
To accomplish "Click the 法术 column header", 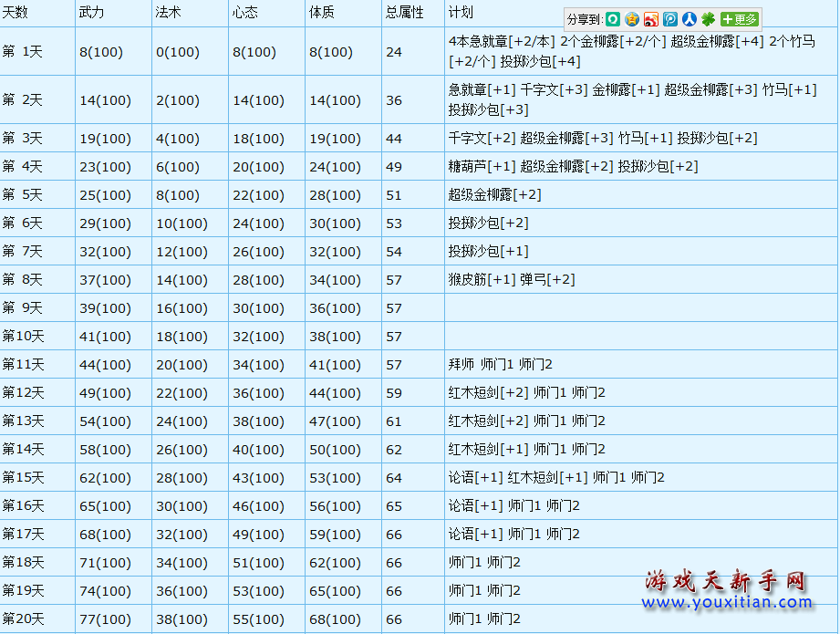I will click(168, 13).
